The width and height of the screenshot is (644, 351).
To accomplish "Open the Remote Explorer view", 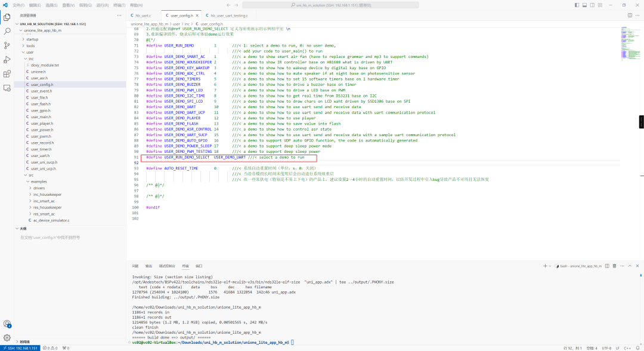I will pyautogui.click(x=7, y=88).
